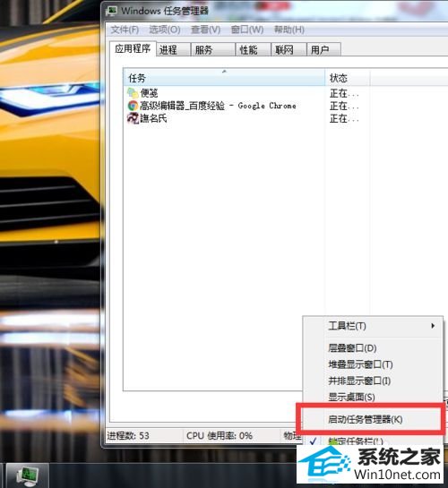448x488 pixels.
Task: Open the 窗口(W) menu
Action: 247,30
